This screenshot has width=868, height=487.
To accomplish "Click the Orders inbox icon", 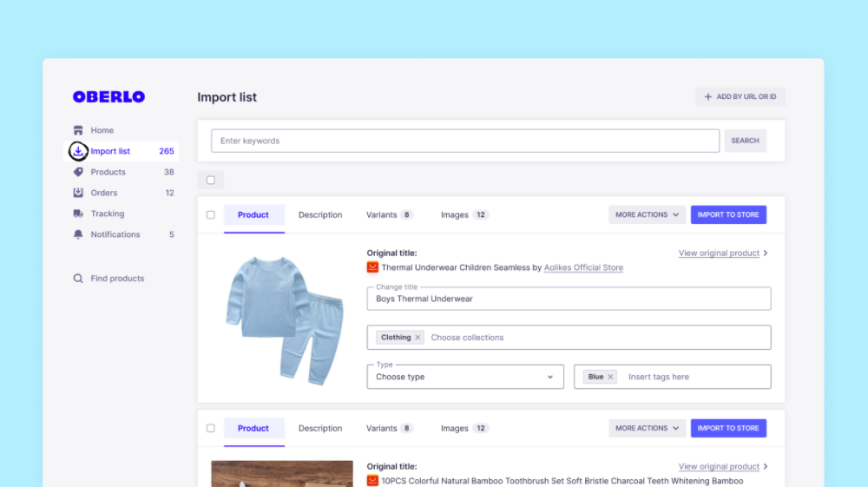I will pyautogui.click(x=78, y=193).
